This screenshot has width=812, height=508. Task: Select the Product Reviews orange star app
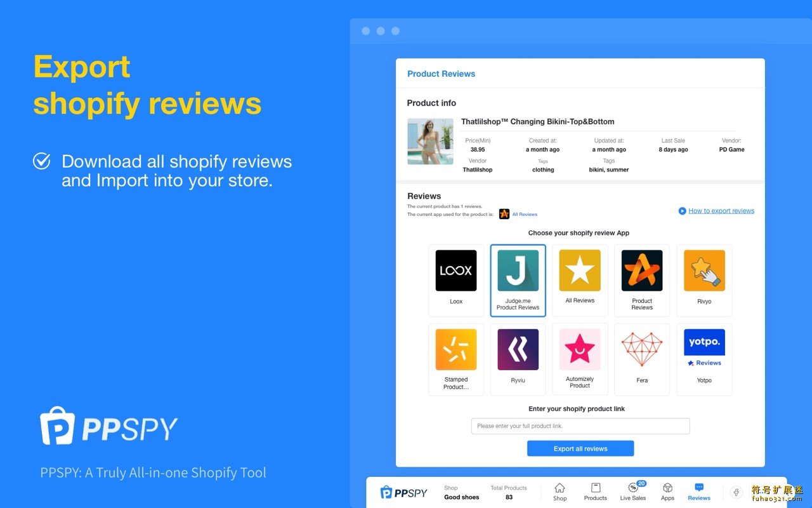tap(642, 280)
